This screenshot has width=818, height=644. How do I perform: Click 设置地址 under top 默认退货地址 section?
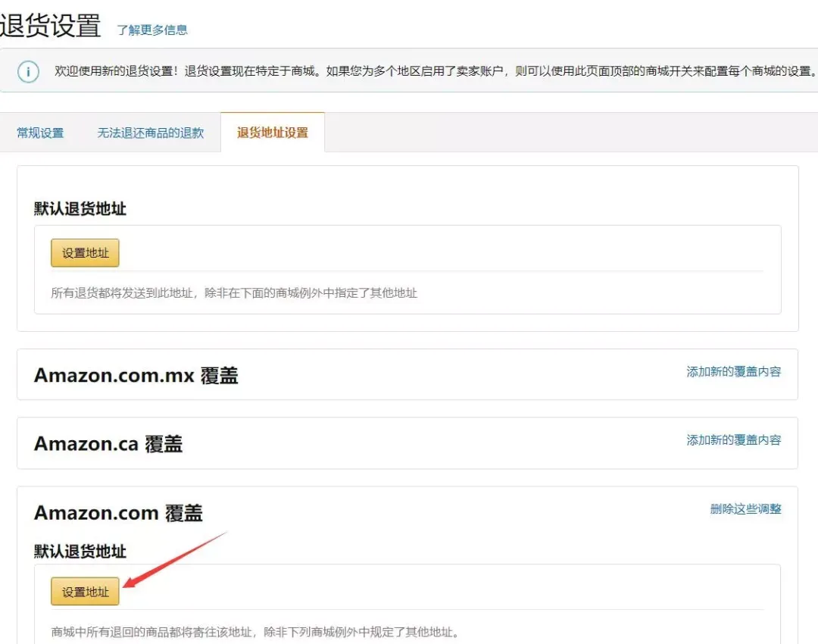[85, 253]
